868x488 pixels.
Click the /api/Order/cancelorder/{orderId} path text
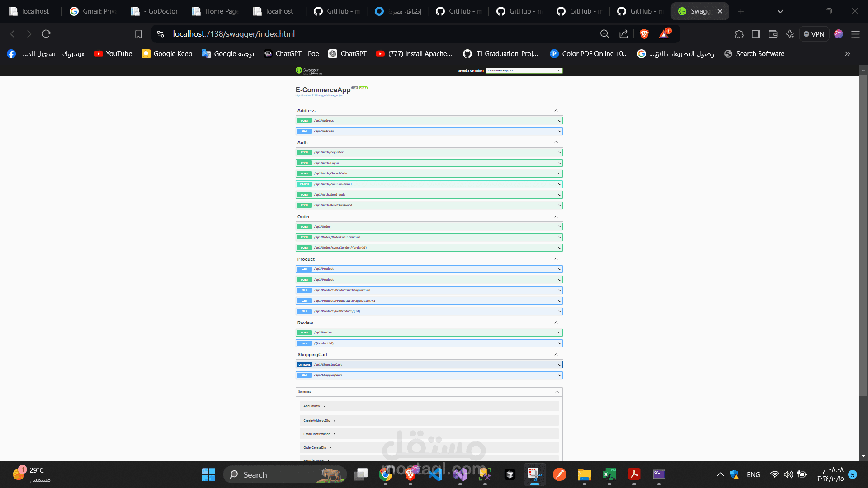340,248
